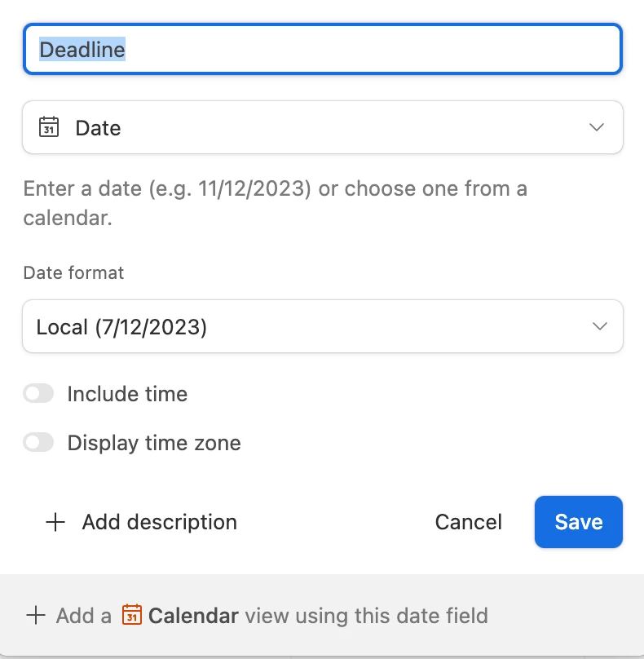Click the chevron arrow in the Date type box
The height and width of the screenshot is (659, 644).
(x=597, y=127)
